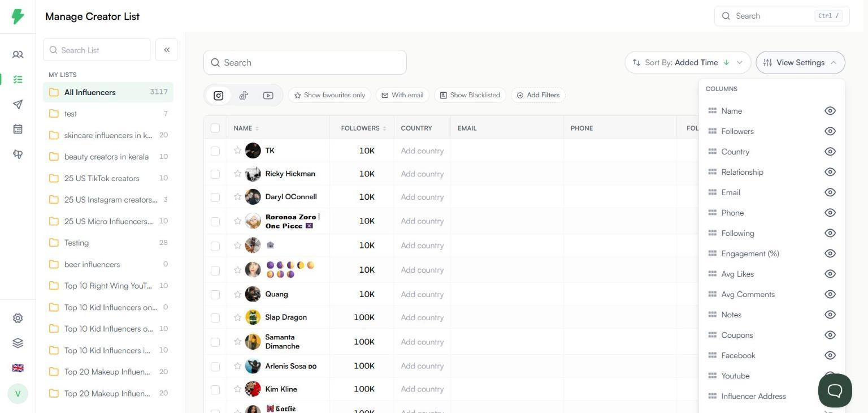This screenshot has width=868, height=413.
Task: Open the chat support widget
Action: [x=835, y=390]
